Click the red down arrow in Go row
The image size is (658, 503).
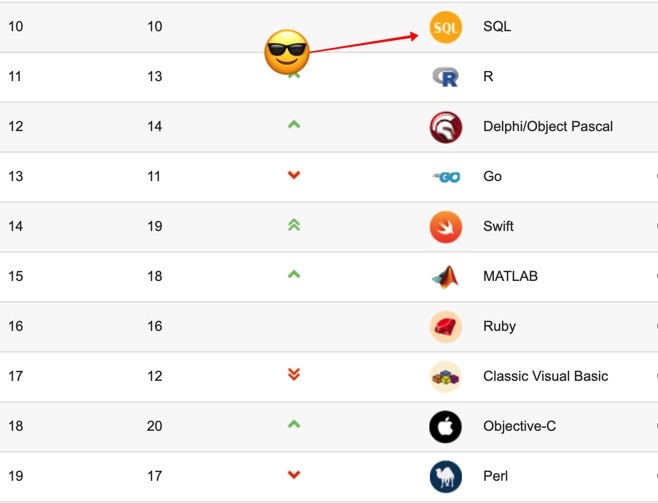tap(294, 176)
